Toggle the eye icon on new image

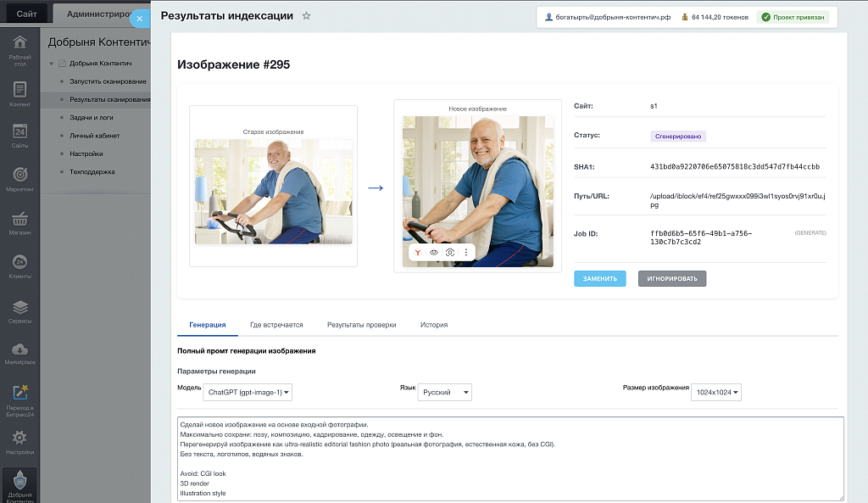coord(434,252)
